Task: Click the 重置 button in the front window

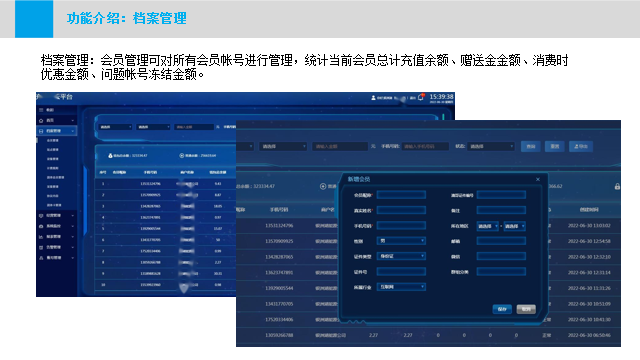Action: click(554, 146)
